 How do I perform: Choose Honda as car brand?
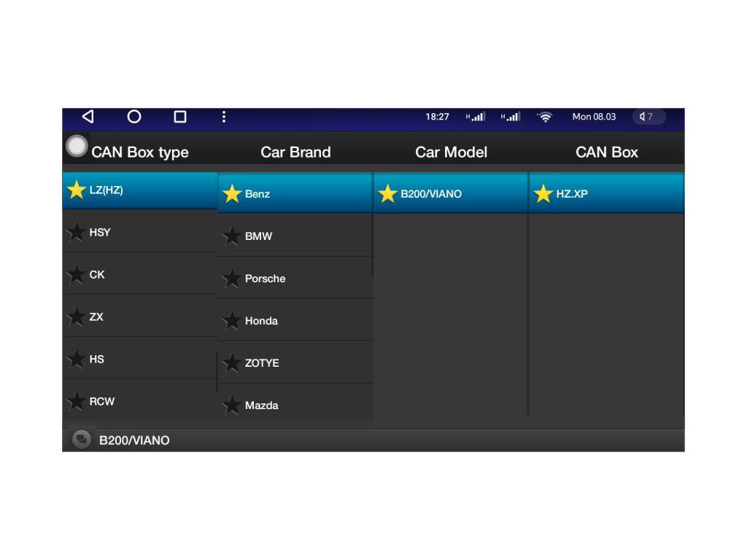click(295, 321)
